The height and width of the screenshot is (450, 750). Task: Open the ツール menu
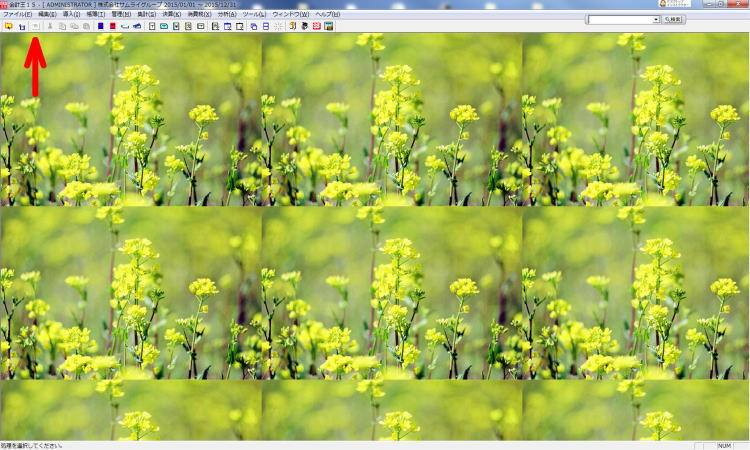(x=255, y=15)
